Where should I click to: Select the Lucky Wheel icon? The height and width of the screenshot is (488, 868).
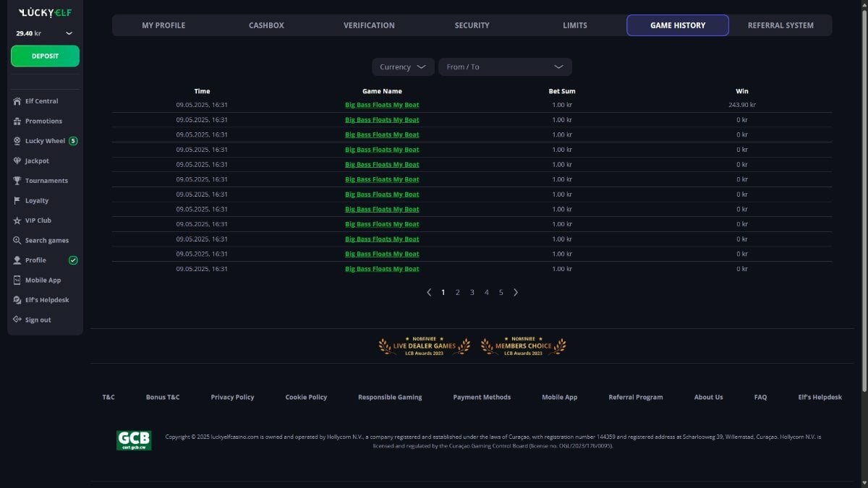(17, 141)
